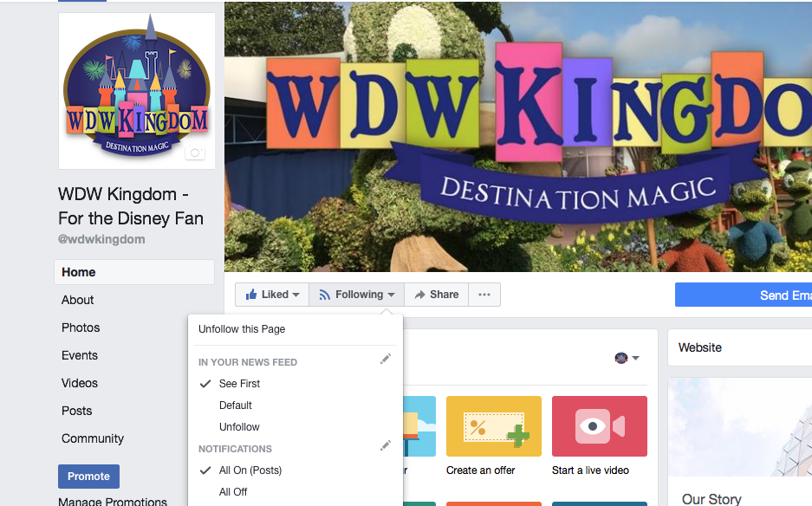Collapse the Following dropdown menu
Image resolution: width=812 pixels, height=506 pixels.
coord(357,295)
